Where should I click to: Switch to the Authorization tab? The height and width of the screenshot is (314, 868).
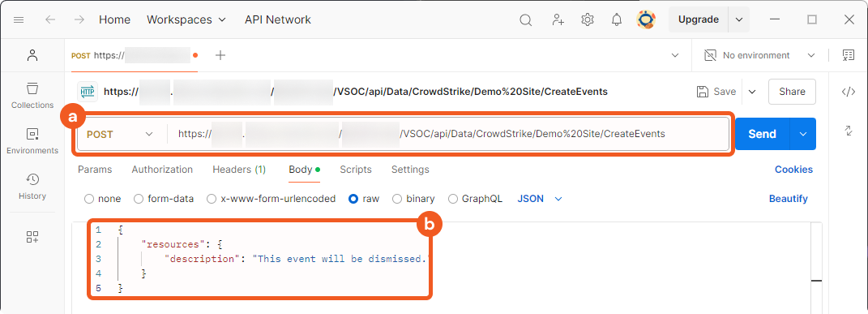(162, 170)
